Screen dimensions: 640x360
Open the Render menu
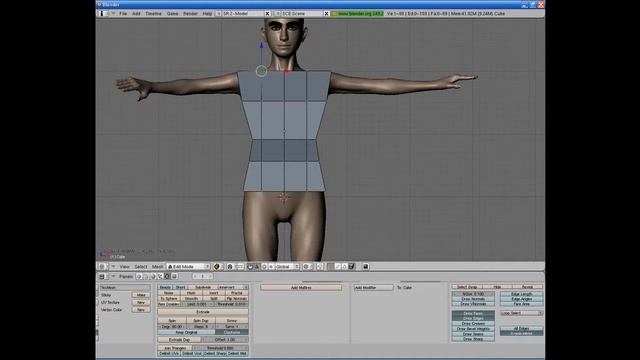point(190,13)
